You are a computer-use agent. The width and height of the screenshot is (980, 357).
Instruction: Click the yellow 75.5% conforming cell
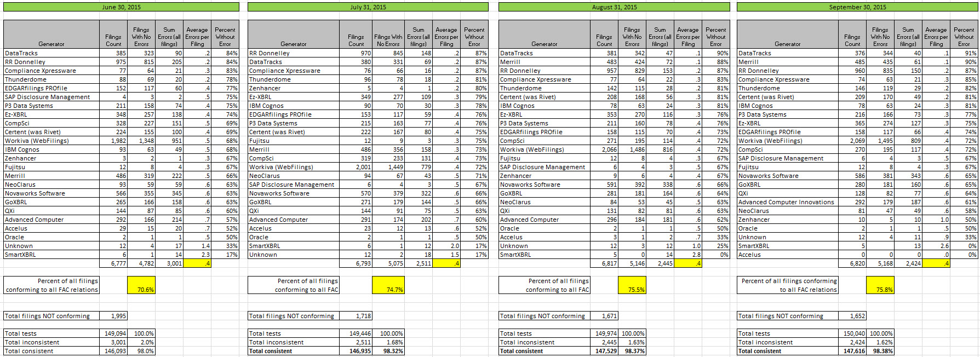pyautogui.click(x=632, y=285)
